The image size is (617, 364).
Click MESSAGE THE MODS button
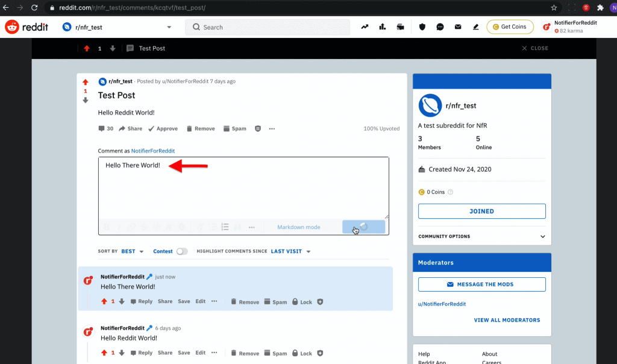[481, 284]
